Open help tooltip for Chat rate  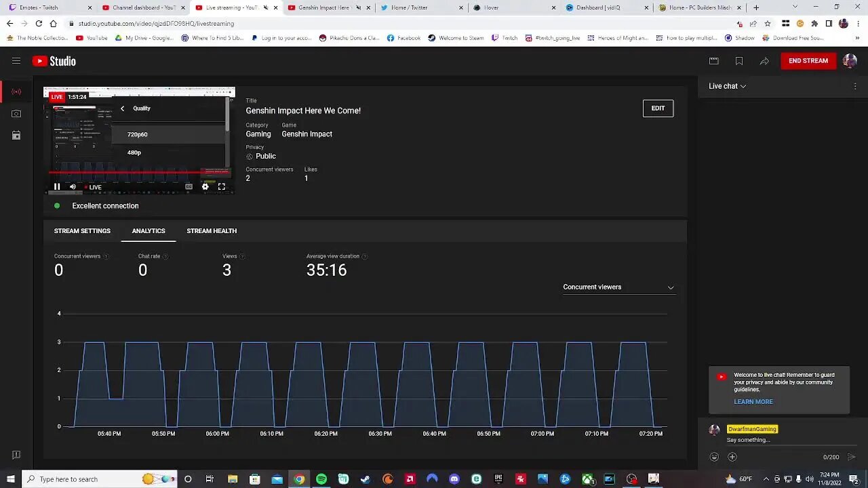click(x=165, y=257)
